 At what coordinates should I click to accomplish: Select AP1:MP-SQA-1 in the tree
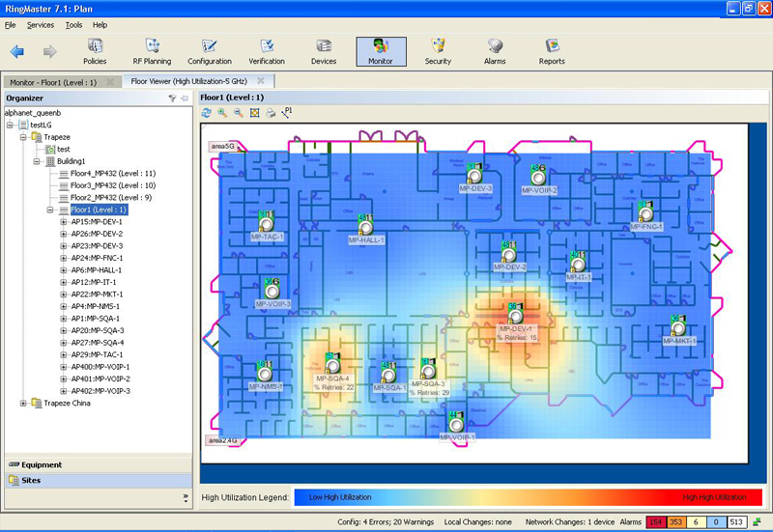95,319
